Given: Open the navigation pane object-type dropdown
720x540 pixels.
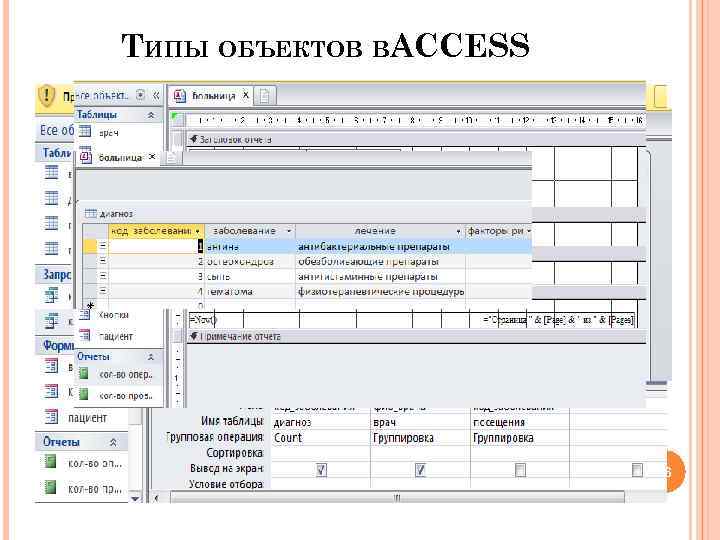Looking at the screenshot, I should pos(141,95).
